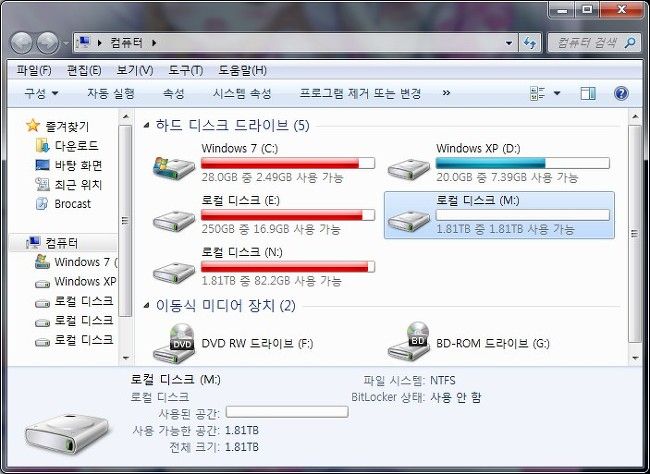Open the Windows 7 (C:) drive icon
This screenshot has height=474, width=650.
pyautogui.click(x=174, y=167)
